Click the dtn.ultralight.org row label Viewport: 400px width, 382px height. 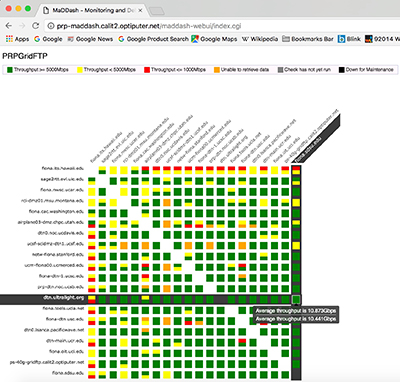[x=63, y=298]
